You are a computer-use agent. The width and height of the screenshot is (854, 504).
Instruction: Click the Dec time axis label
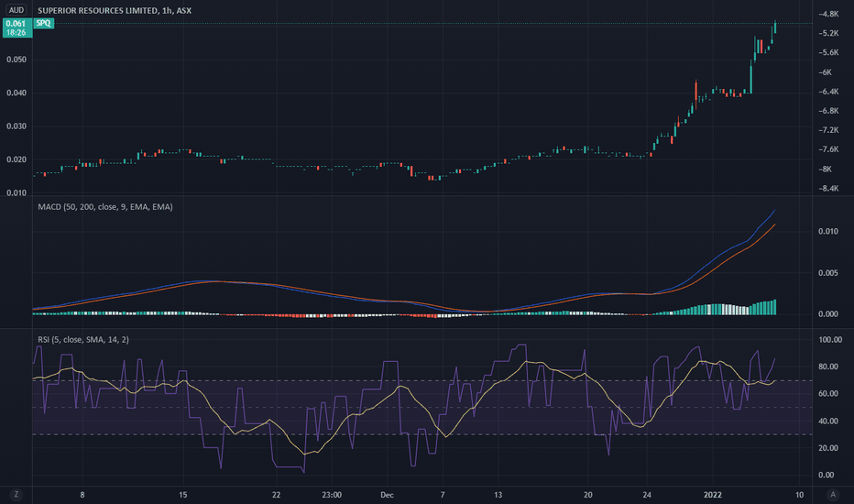point(387,495)
